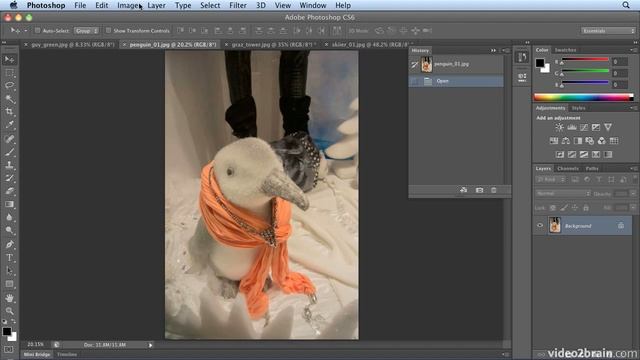Click the R value field in Color panel
Image resolution: width=640 pixels, height=360 pixels.
[620, 62]
